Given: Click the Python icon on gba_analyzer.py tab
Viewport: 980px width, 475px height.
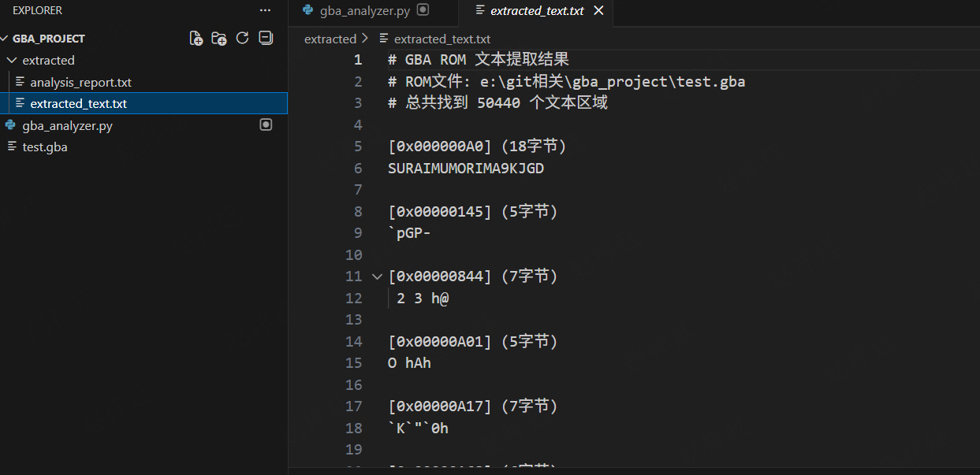Looking at the screenshot, I should (308, 10).
